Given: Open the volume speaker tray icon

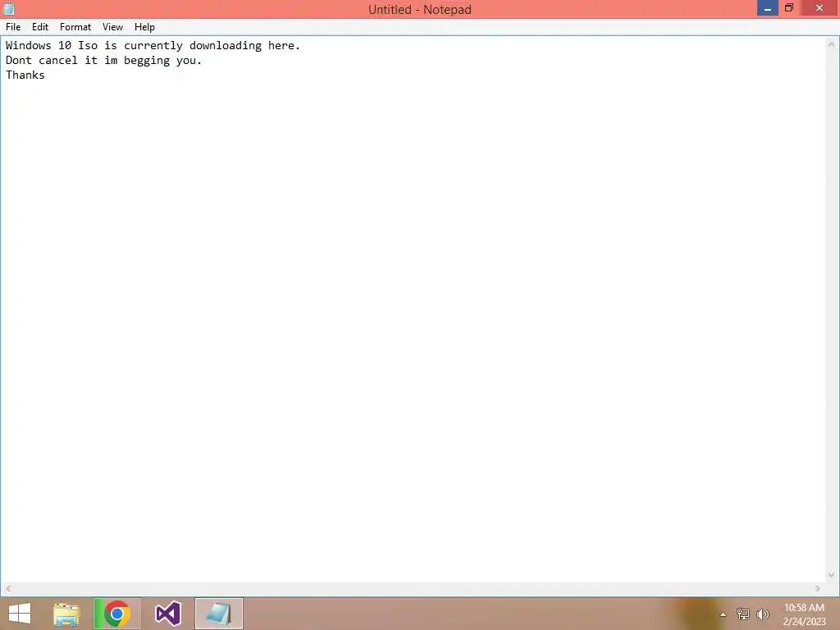Looking at the screenshot, I should pos(762,614).
